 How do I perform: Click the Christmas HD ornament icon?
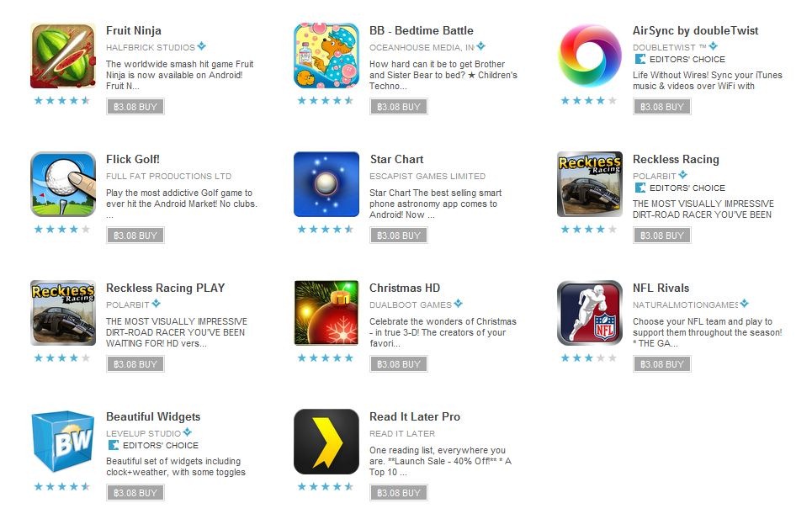[326, 313]
